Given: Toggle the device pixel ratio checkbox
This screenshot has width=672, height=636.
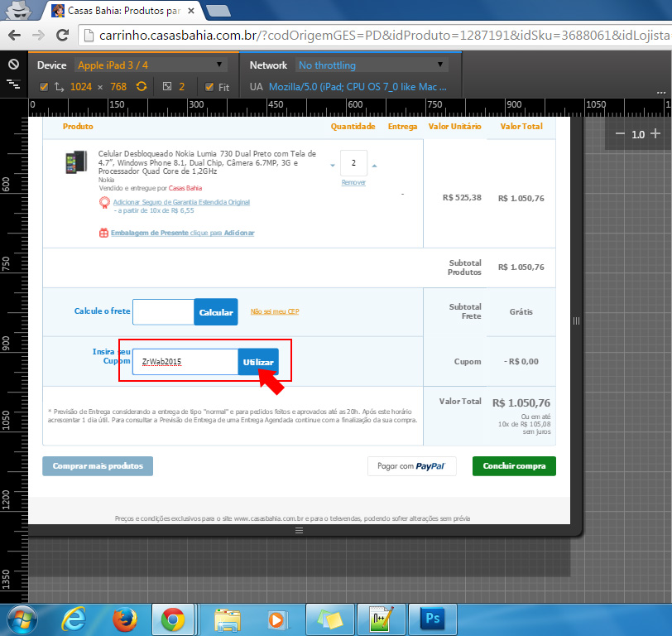Looking at the screenshot, I should pos(167,86).
